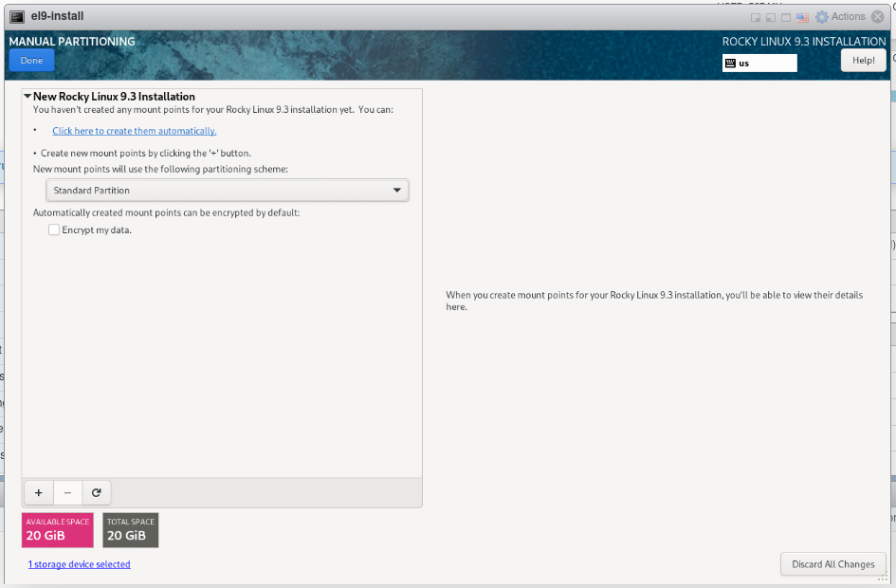The width and height of the screenshot is (896, 588).
Task: Click the full window layout icon in titlebar
Action: click(x=786, y=18)
